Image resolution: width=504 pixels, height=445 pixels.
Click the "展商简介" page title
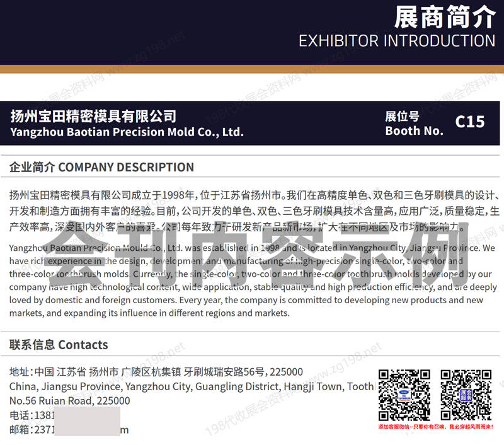pos(445,18)
